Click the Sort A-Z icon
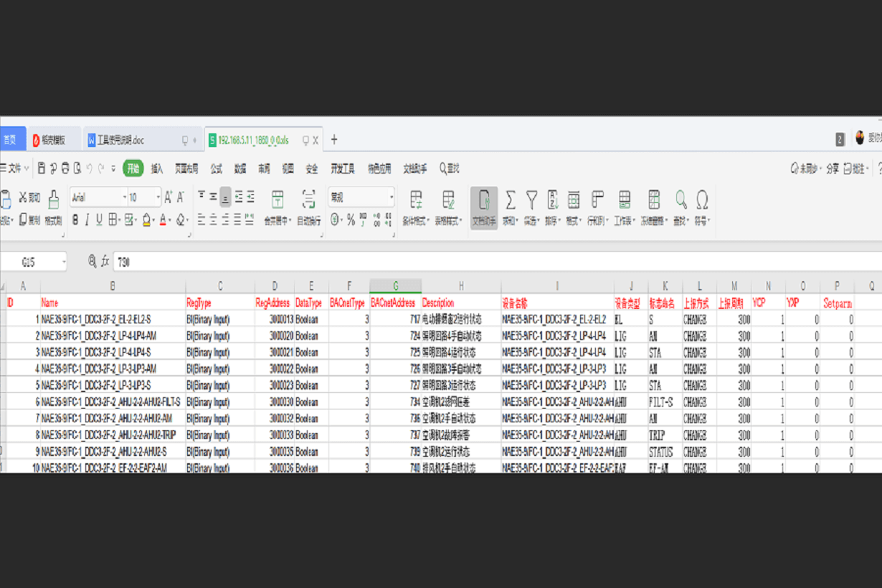This screenshot has height=588, width=882. (552, 199)
